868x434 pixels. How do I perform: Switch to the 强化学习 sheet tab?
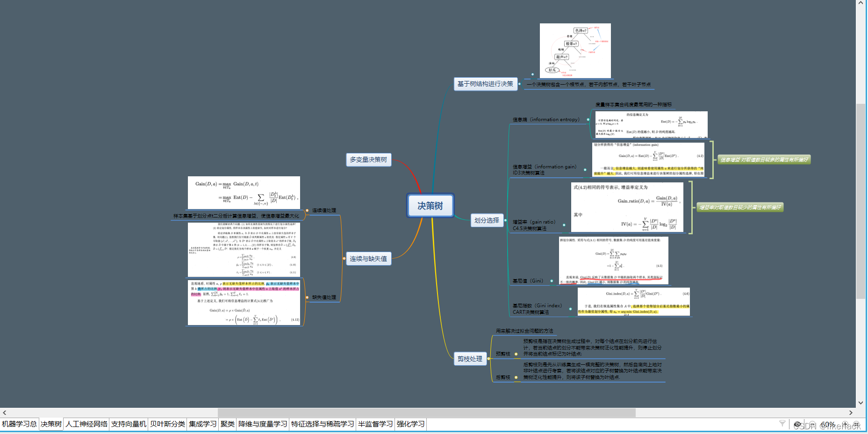410,424
